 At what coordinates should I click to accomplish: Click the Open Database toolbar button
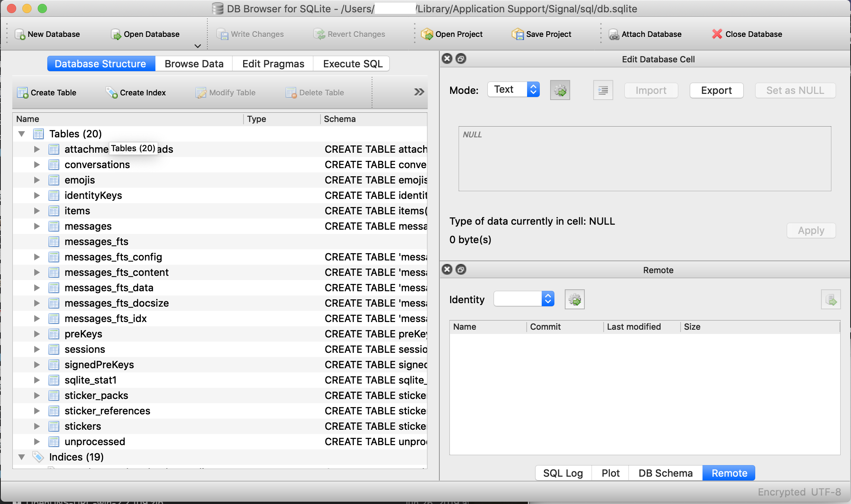(x=145, y=34)
